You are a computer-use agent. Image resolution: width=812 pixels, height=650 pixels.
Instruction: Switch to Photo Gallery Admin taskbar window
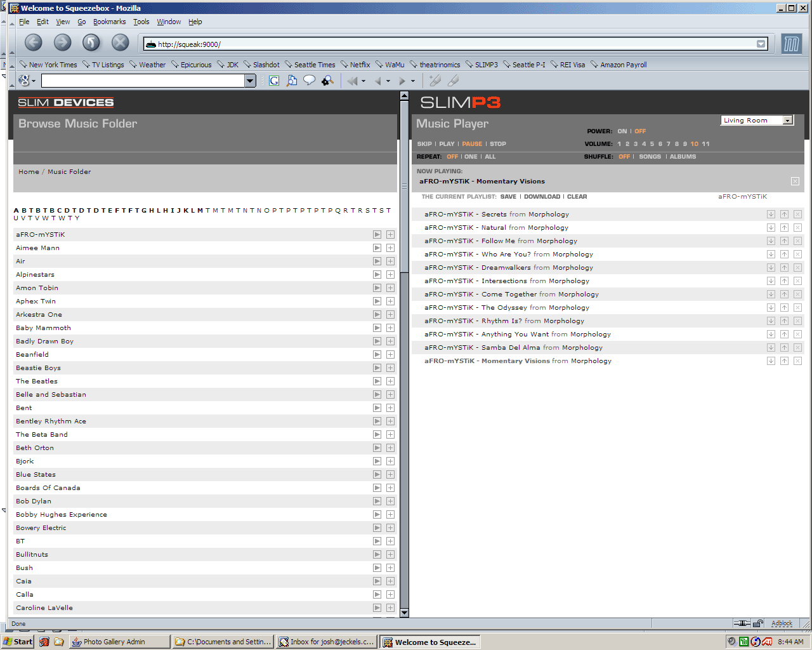[119, 642]
